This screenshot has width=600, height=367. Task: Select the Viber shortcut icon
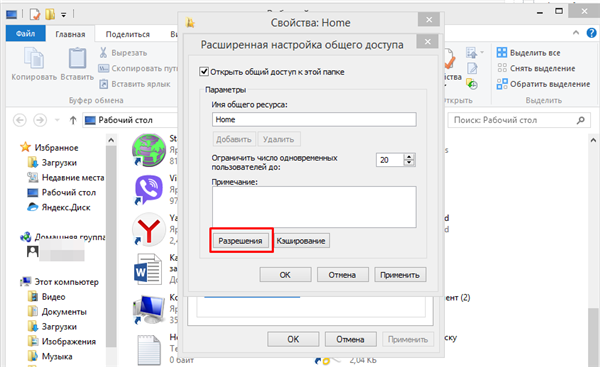149,189
